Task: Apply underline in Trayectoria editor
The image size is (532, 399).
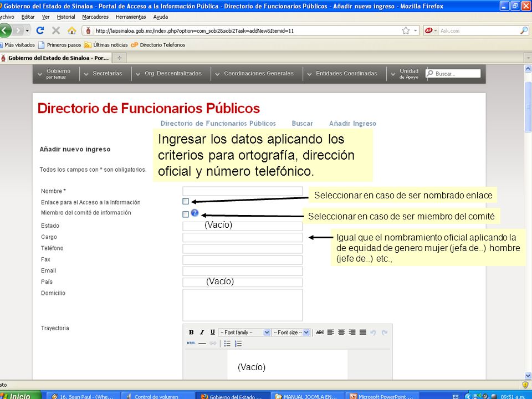Action: pos(212,332)
